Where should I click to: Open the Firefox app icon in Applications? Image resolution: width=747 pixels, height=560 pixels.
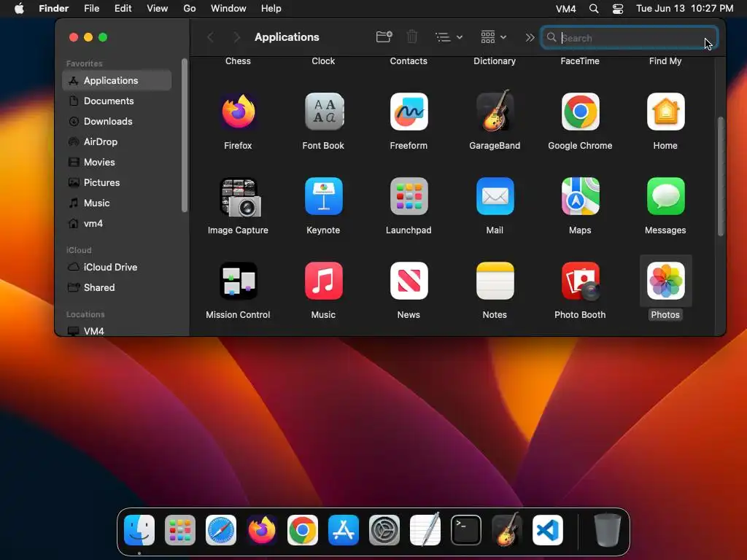coord(238,112)
